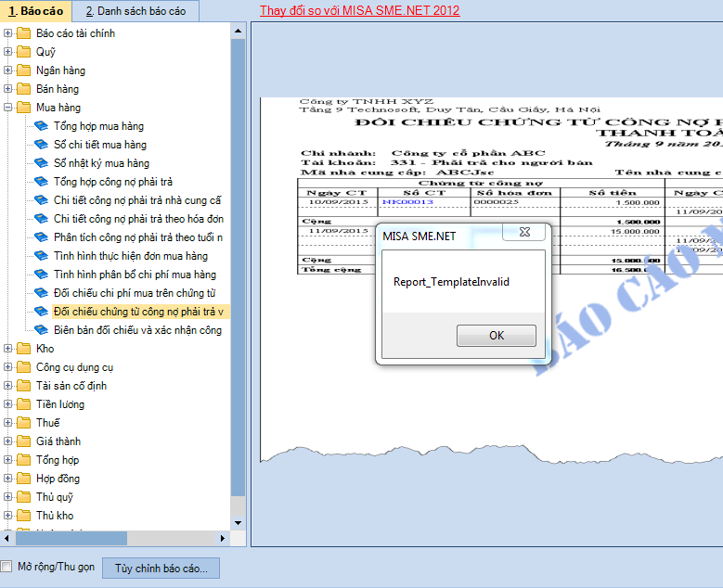Close the MISA SME.NET error dialog
The image size is (723, 588).
tap(525, 232)
